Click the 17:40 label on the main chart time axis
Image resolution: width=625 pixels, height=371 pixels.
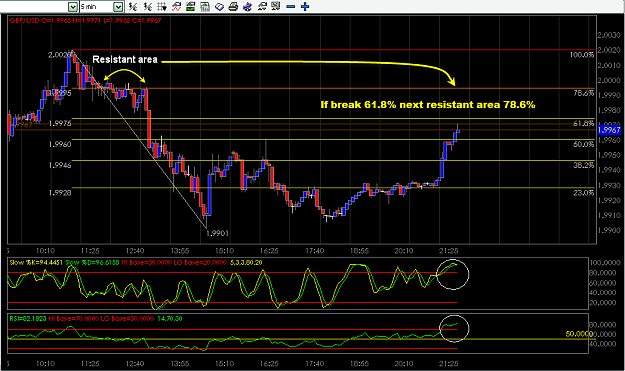pyautogui.click(x=314, y=251)
